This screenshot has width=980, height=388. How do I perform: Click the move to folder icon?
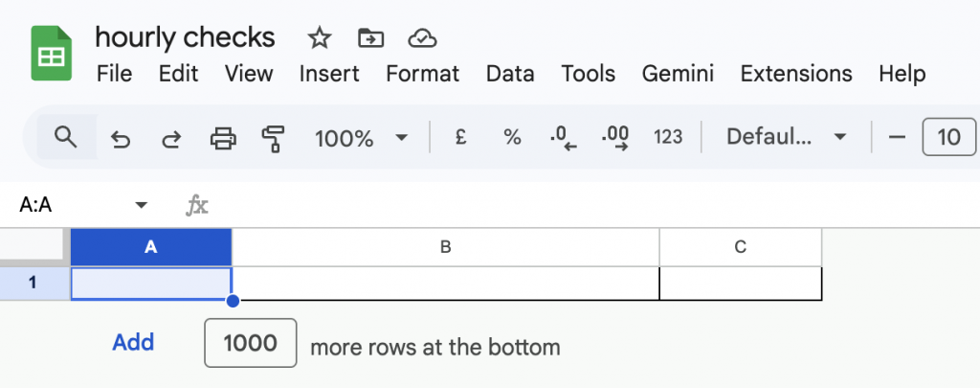370,38
